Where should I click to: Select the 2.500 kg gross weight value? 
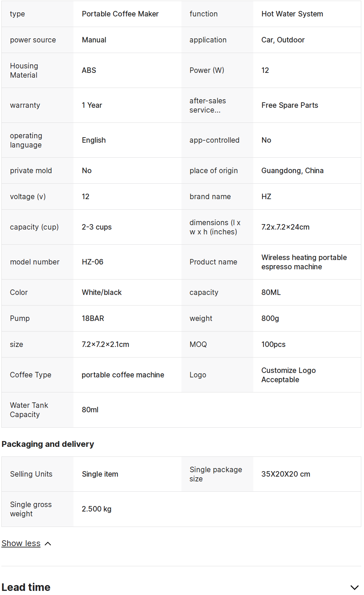pos(96,509)
